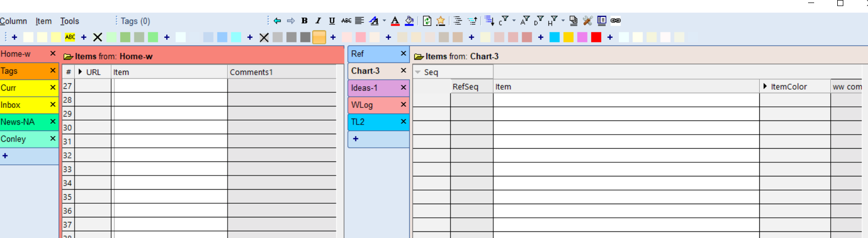Collapse the Seq grouping header arrow
This screenshot has width=868, height=238.
(418, 72)
